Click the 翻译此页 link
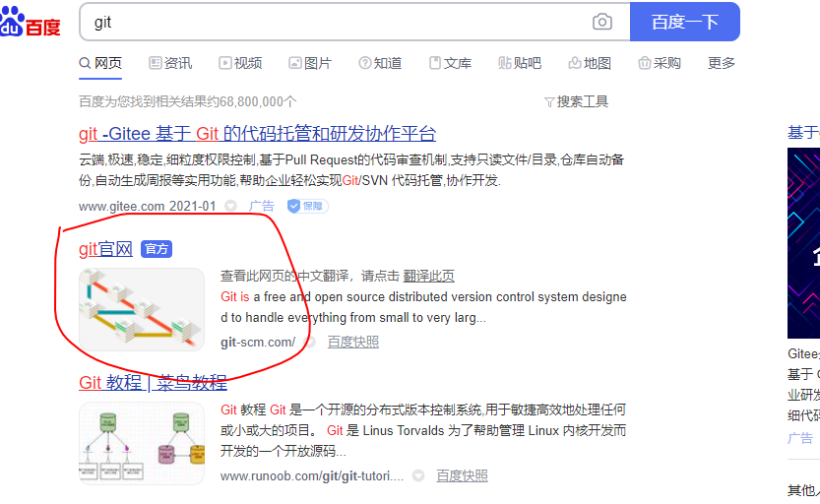Screen dimensions: 820x504 tap(428, 276)
